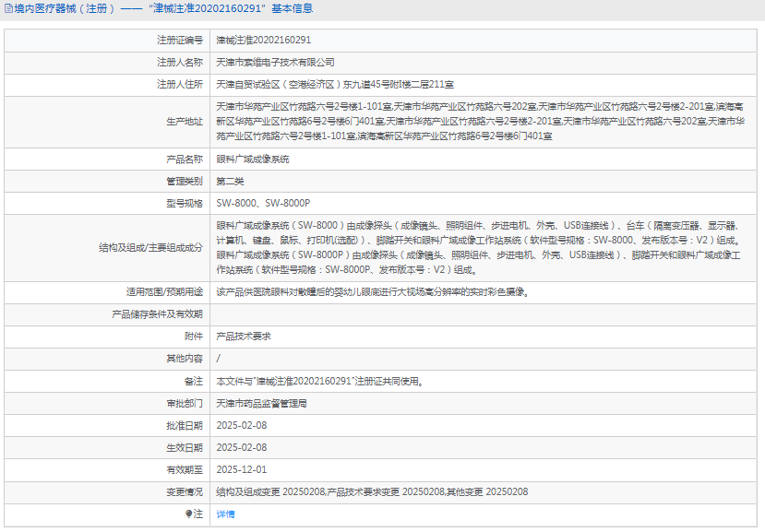Click the "结构及组成/主要组成成分" row label
This screenshot has width=765, height=532.
coord(150,248)
